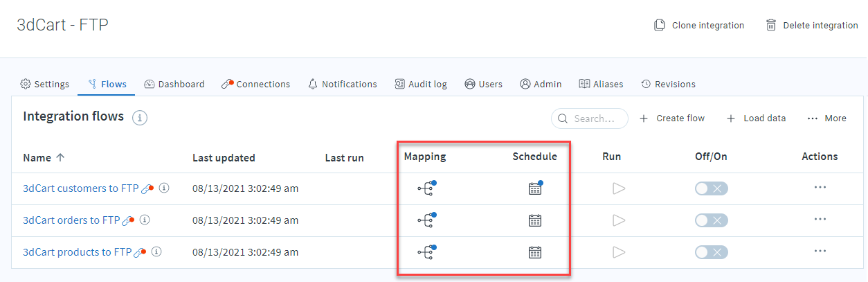Click offline connection icon on customers flow

(x=147, y=188)
